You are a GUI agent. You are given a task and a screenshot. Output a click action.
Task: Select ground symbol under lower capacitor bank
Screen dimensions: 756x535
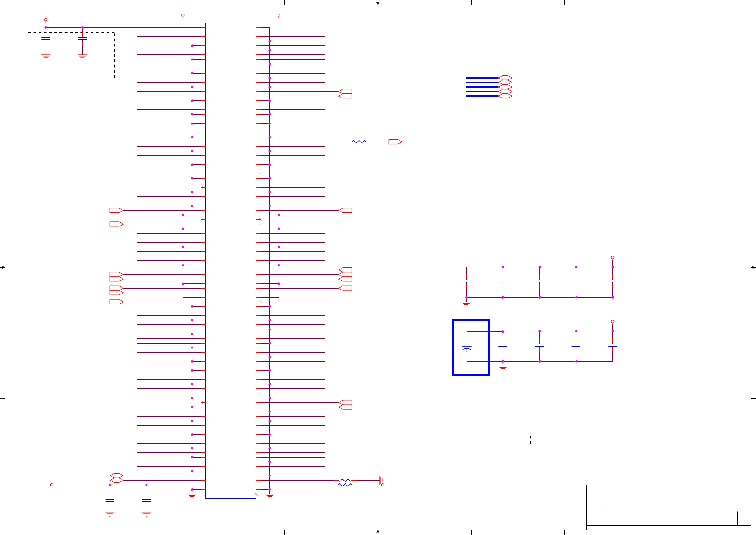coord(503,368)
